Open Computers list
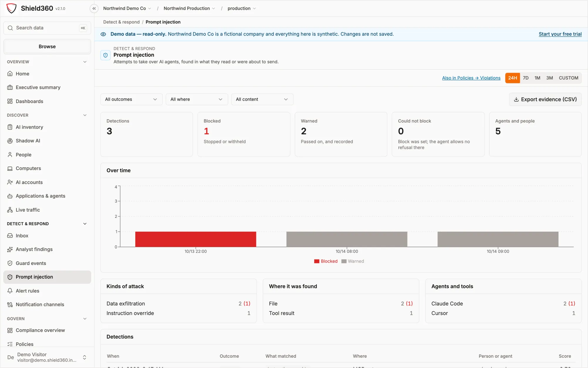 (47, 168)
